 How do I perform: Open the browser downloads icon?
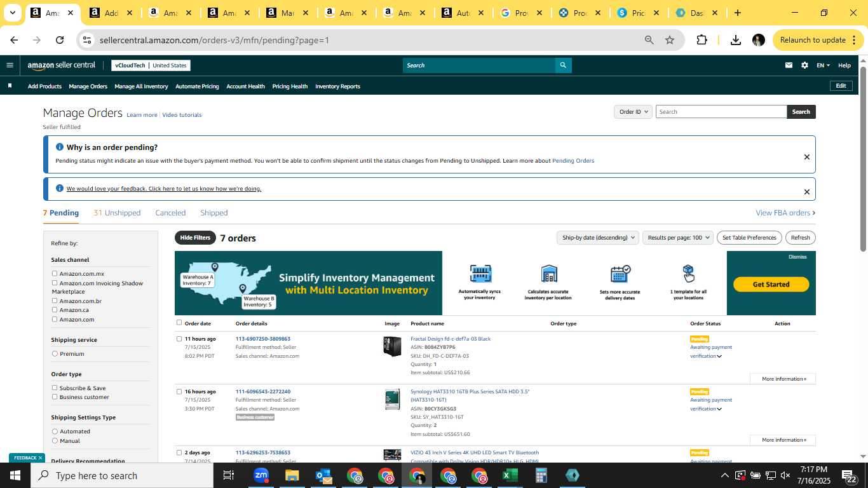coord(736,40)
